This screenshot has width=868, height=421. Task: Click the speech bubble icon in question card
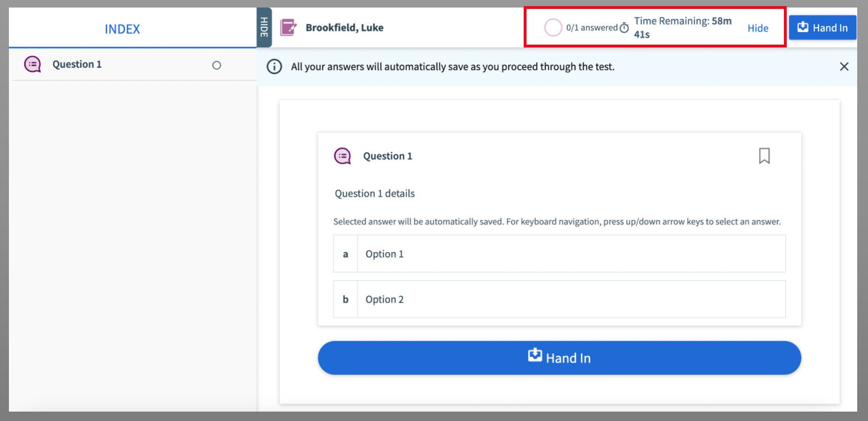click(342, 156)
